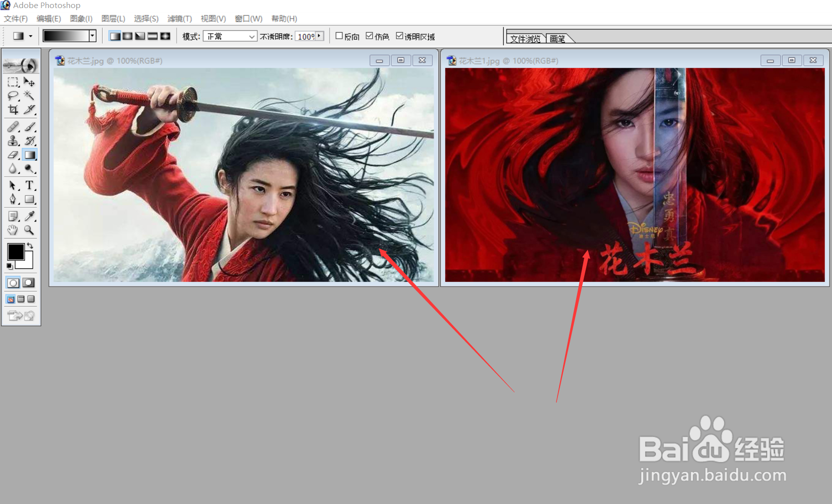Open the 文件(F) menu
832x504 pixels.
click(16, 19)
